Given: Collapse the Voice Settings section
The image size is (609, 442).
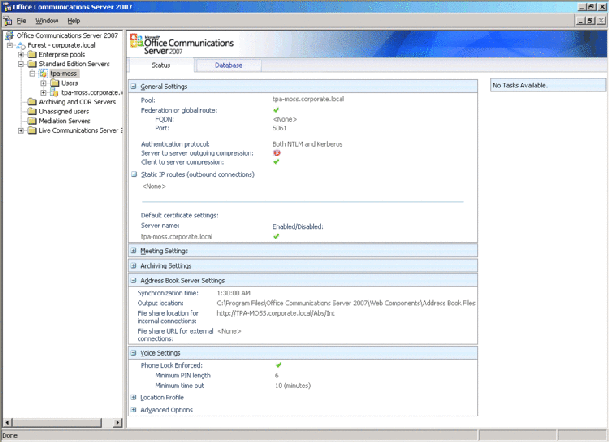Looking at the screenshot, I should pyautogui.click(x=134, y=353).
